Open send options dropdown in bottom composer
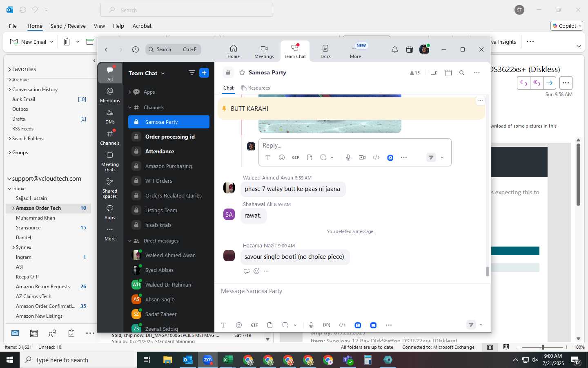The image size is (588, 368). [481, 325]
